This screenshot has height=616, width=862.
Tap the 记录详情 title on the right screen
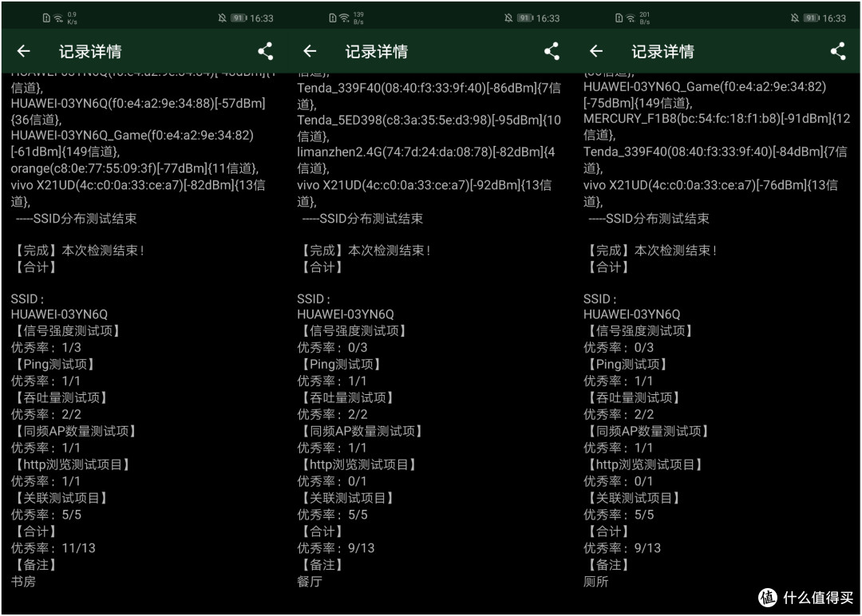pyautogui.click(x=663, y=52)
